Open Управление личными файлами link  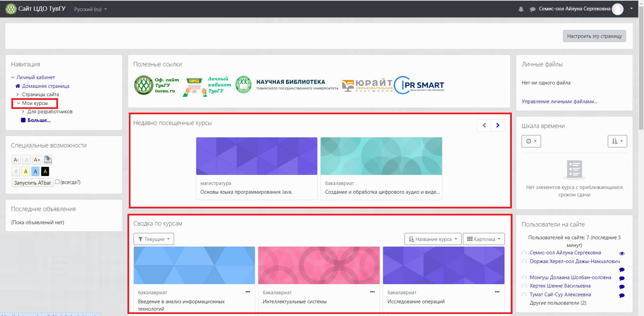559,102
